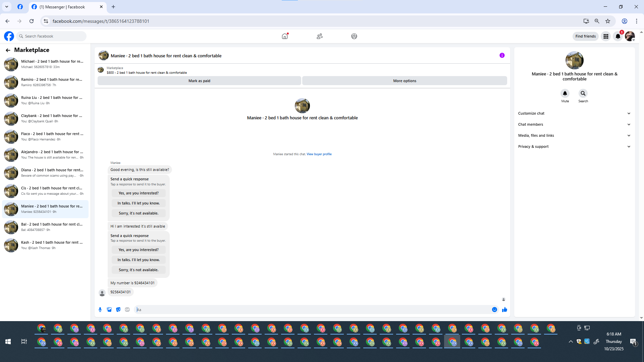This screenshot has height=362, width=644.
Task: Open the GIF picker icon
Action: [127, 310]
